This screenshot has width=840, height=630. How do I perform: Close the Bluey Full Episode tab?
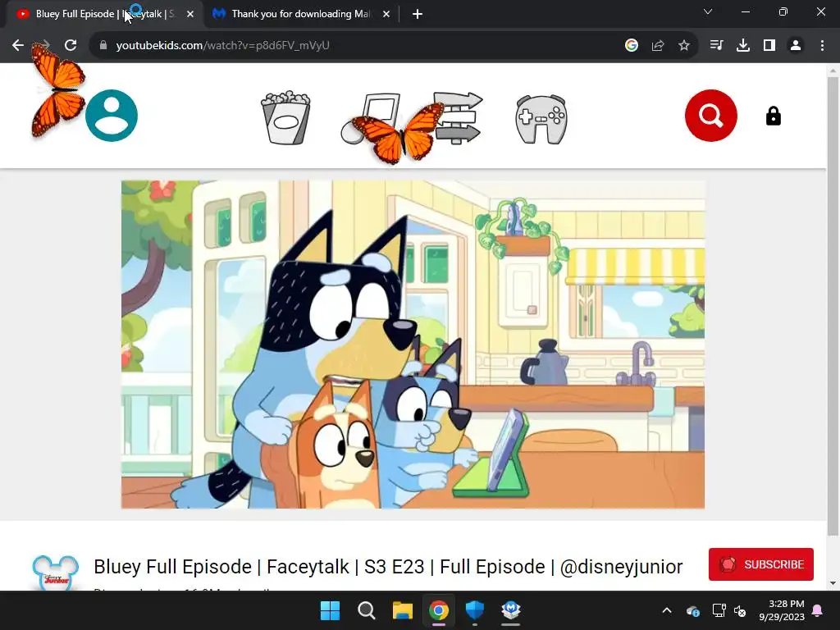click(x=190, y=15)
